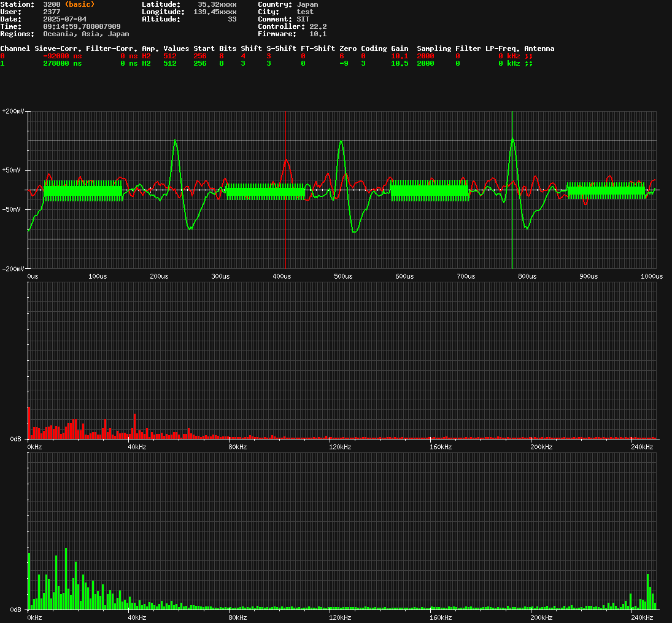Click the -200mV axis label
This screenshot has height=623, width=672.
coord(14,269)
